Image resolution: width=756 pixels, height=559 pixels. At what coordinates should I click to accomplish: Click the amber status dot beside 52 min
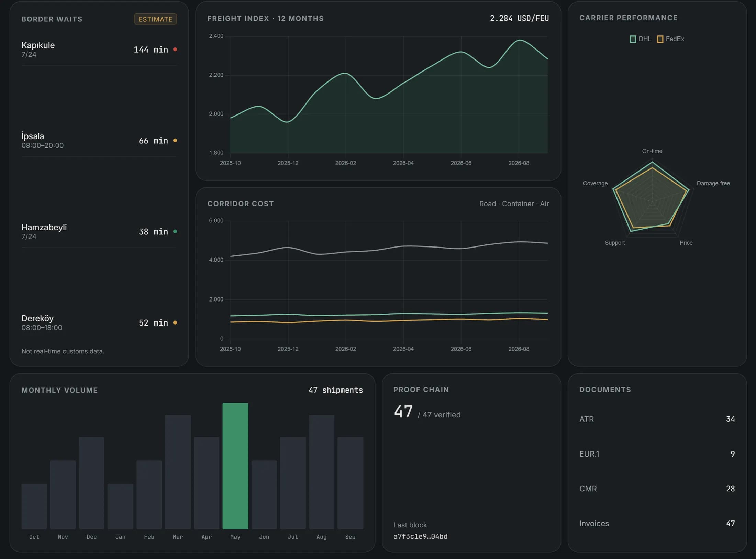point(175,323)
